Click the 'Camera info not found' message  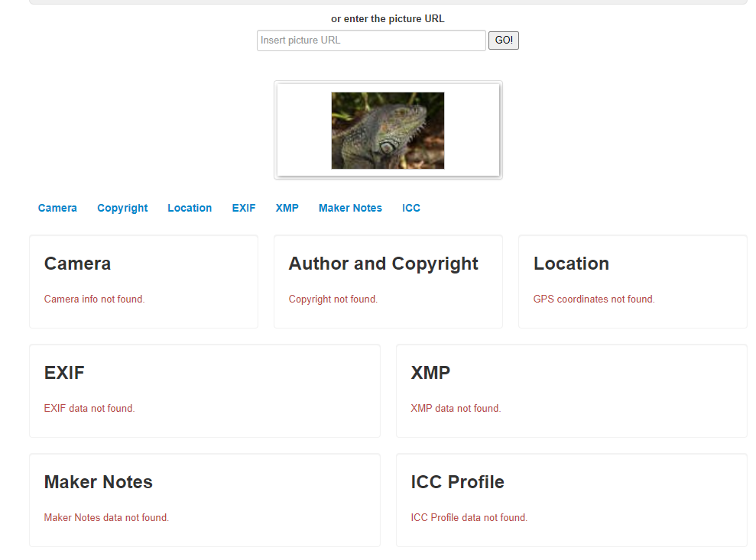[94, 299]
